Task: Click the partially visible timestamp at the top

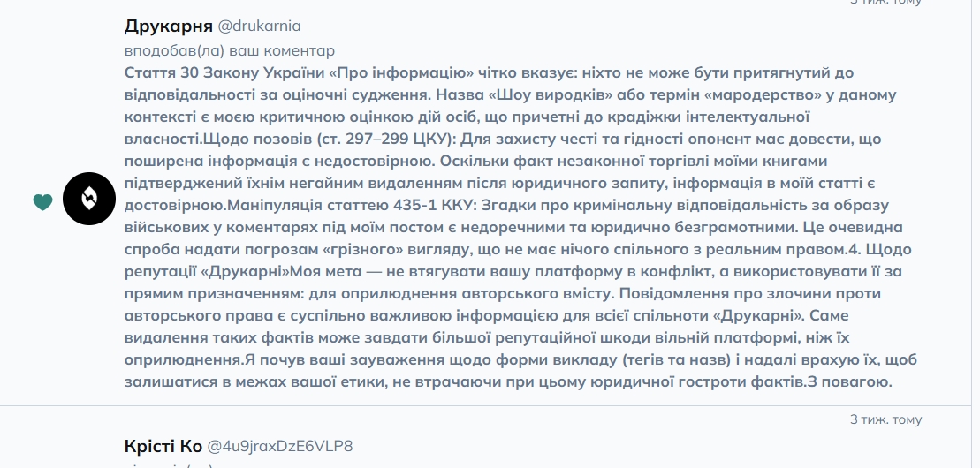Action: 885,3
